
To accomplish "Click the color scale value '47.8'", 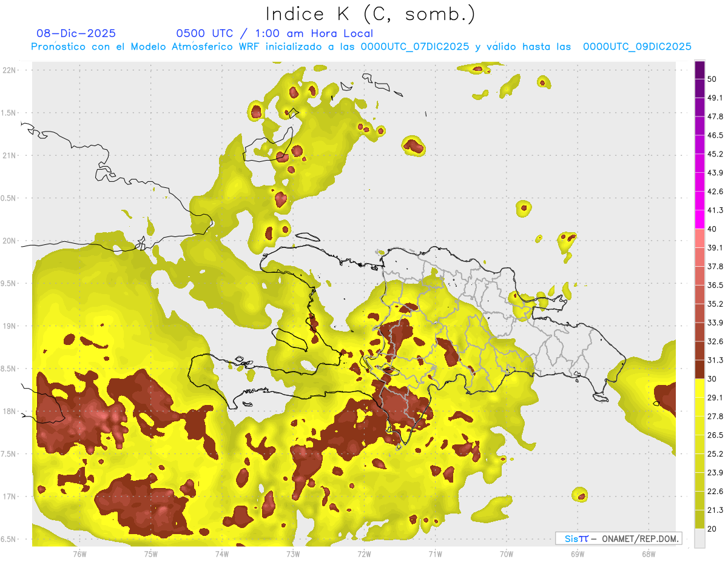I will click(x=715, y=116).
